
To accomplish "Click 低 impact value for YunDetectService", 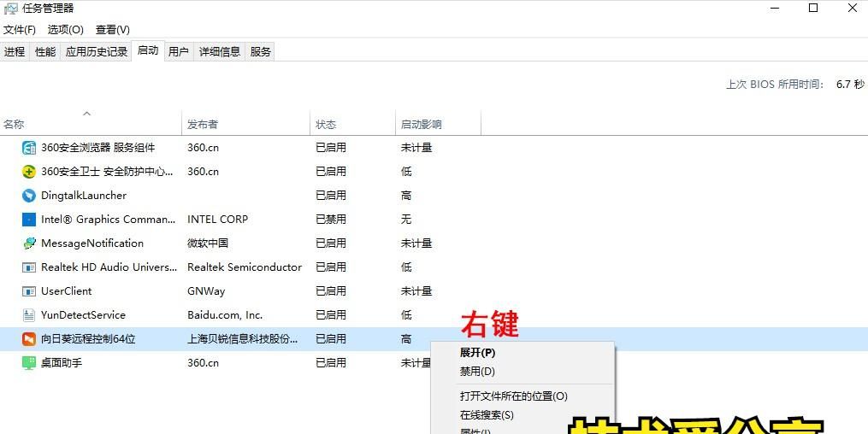I will click(x=406, y=315).
